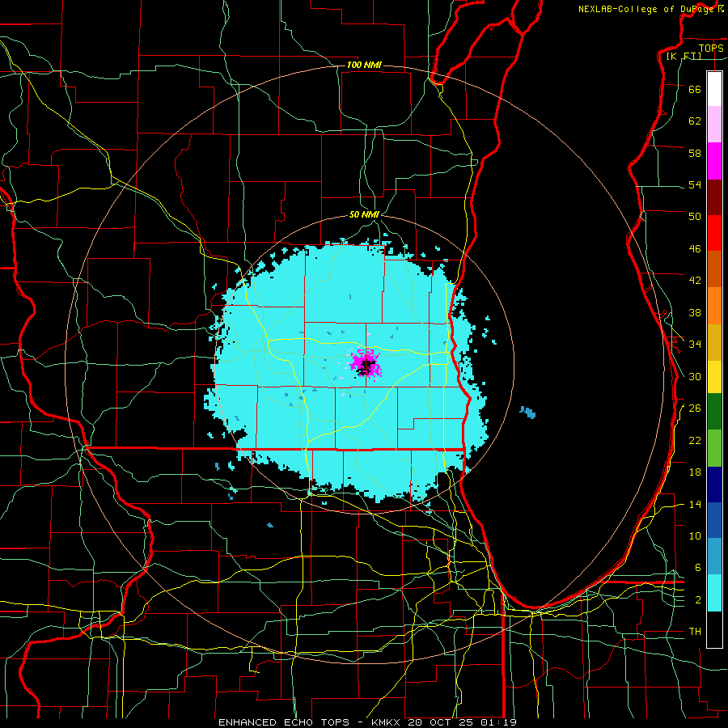The height and width of the screenshot is (728, 728).
Task: Click the TH legend label
Action: click(x=695, y=632)
